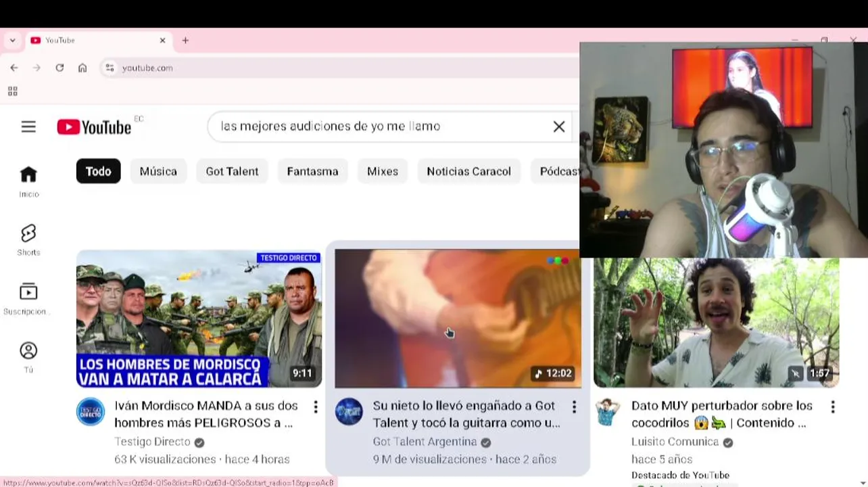Click the '63 K visualizaciones' text
This screenshot has width=868, height=487.
point(165,459)
